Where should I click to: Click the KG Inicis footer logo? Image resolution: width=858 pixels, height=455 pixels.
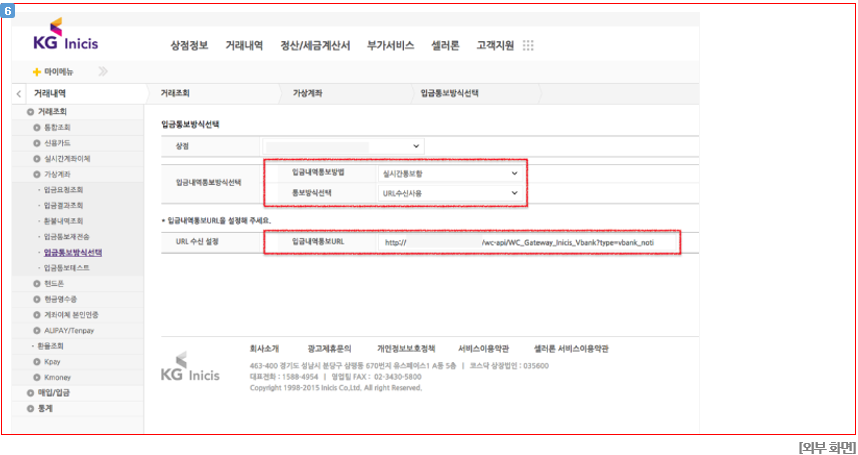(x=190, y=367)
